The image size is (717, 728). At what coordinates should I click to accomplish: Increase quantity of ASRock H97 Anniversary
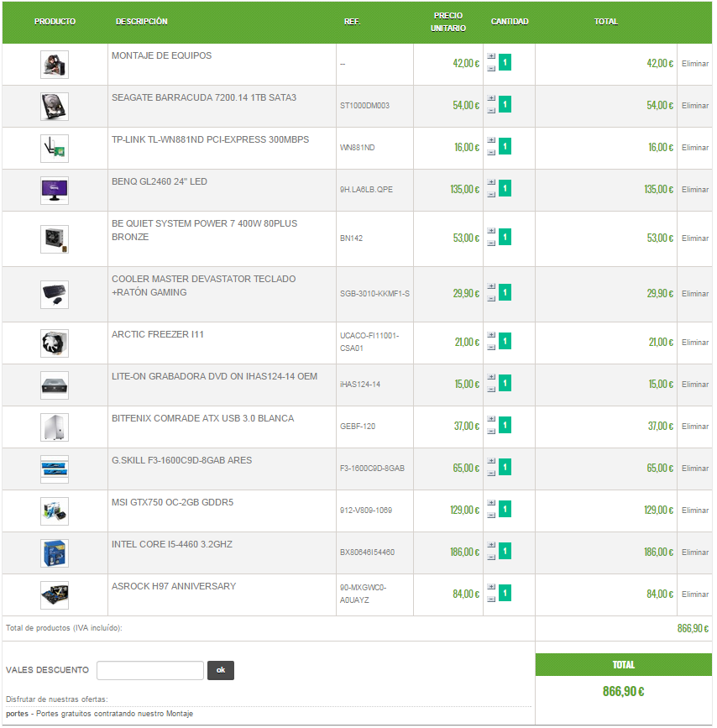click(491, 587)
